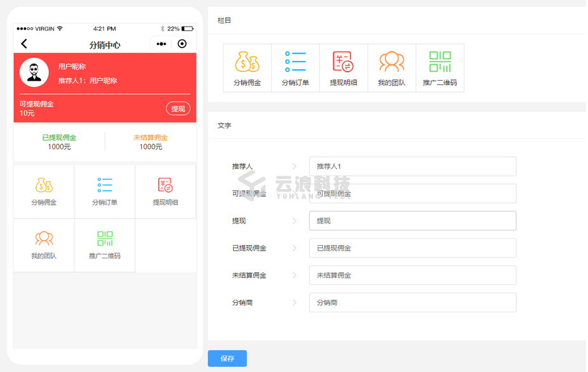Choose 推广二维码 item in 栏目 panel
This screenshot has width=588, height=372.
click(440, 68)
